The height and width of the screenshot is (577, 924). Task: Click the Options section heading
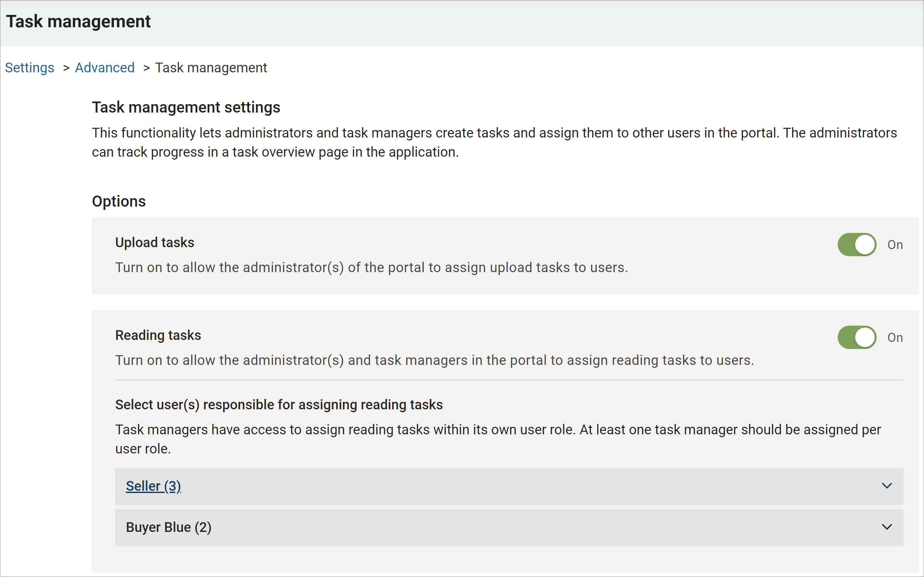pos(119,201)
